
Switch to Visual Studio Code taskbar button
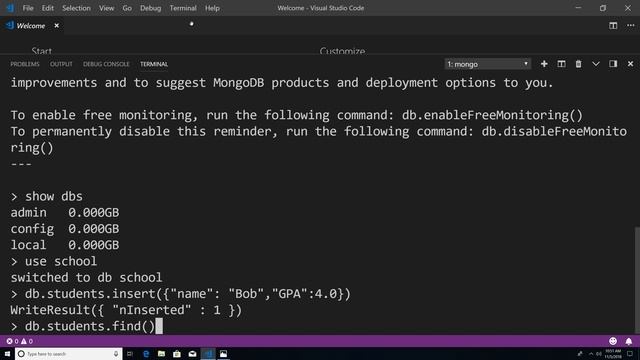pyautogui.click(x=208, y=354)
